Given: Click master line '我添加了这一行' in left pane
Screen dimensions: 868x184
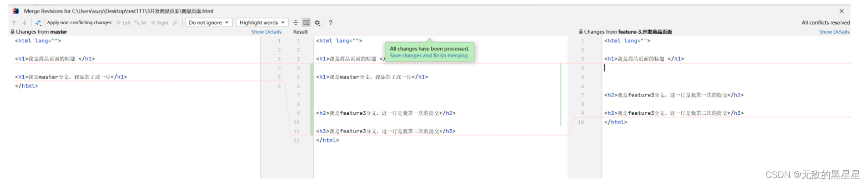Looking at the screenshot, I should pos(71,77).
